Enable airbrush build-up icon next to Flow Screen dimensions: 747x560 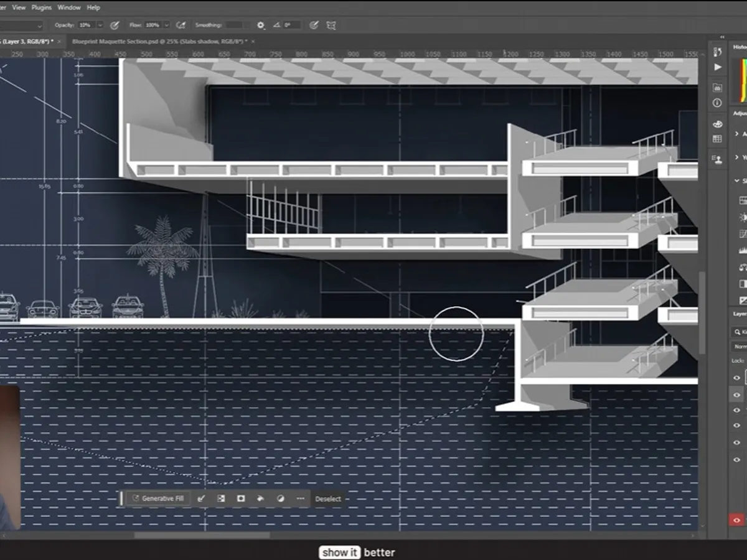181,26
